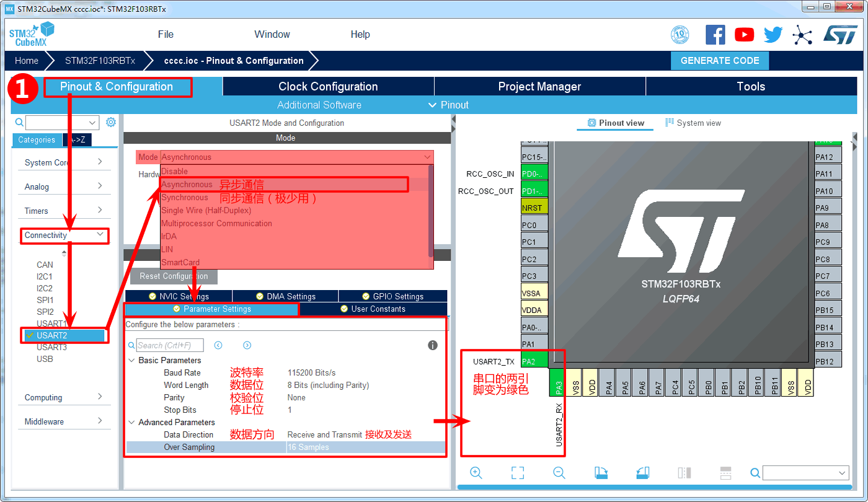Click the zoom out magnifier icon
868x502 pixels.
click(559, 473)
